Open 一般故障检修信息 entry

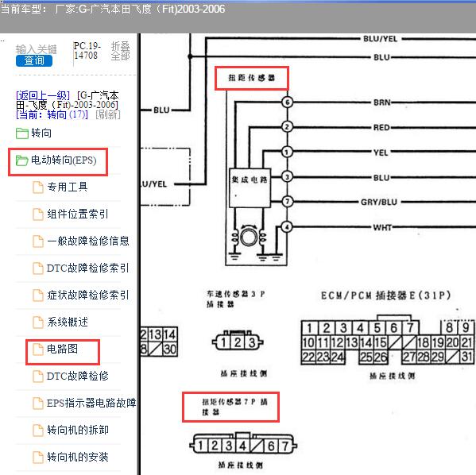[x=88, y=241]
